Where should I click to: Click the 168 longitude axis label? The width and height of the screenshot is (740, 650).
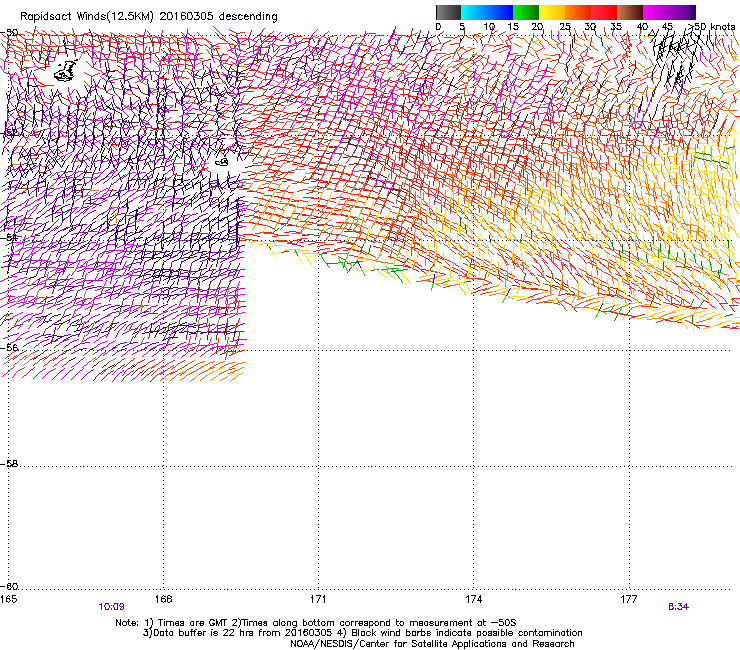click(x=163, y=599)
